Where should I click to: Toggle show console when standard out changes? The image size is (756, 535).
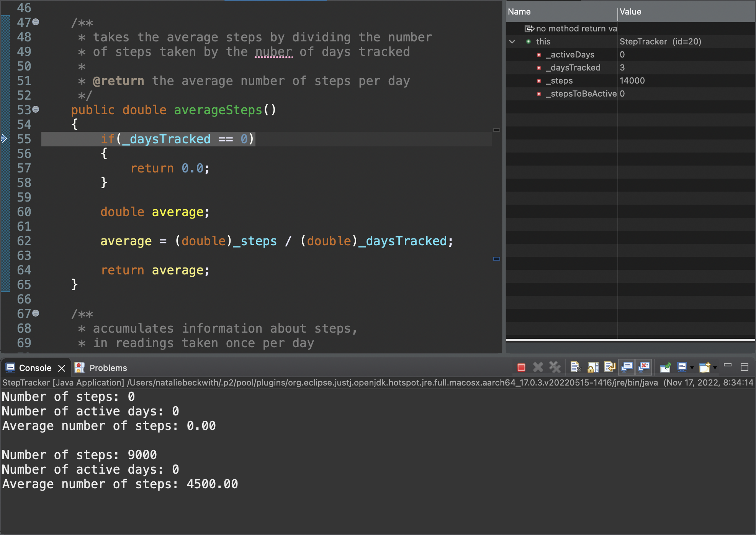coord(627,368)
